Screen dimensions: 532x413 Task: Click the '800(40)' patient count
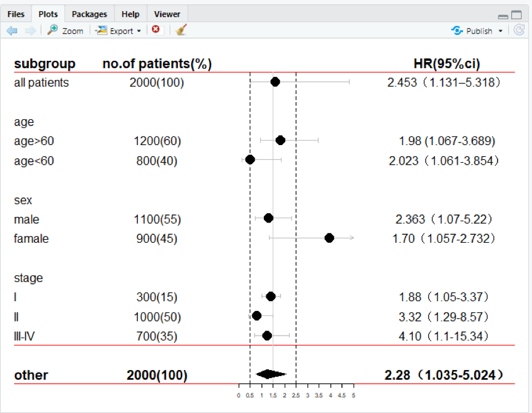pos(157,160)
